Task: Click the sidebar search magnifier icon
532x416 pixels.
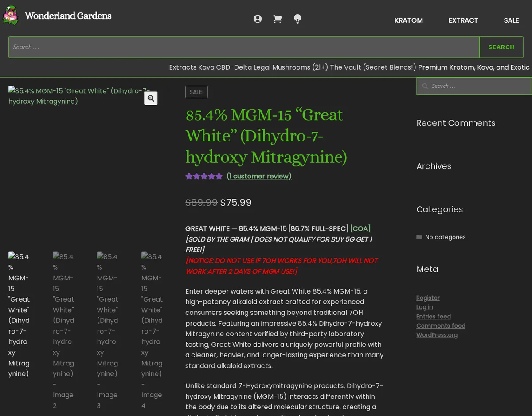Action: 425,86
